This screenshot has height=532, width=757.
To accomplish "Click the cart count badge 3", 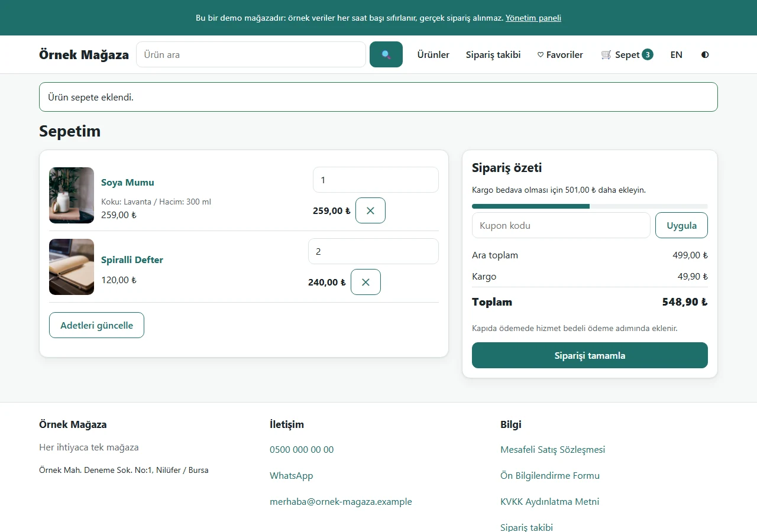I will (648, 54).
